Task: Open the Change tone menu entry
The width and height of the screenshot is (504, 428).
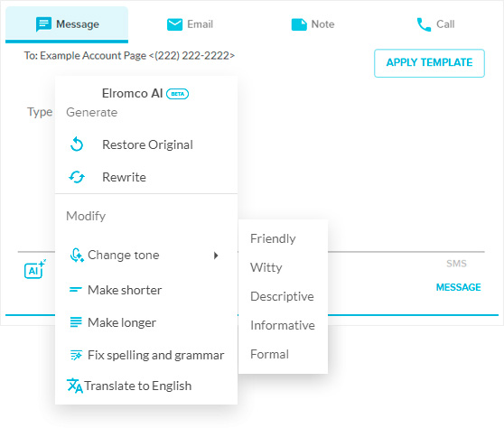Action: [146, 256]
